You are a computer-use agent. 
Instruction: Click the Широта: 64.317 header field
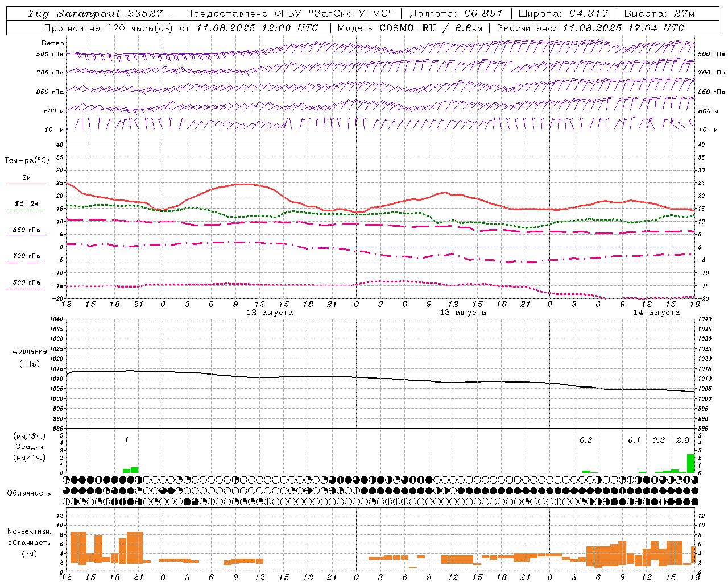coord(563,14)
